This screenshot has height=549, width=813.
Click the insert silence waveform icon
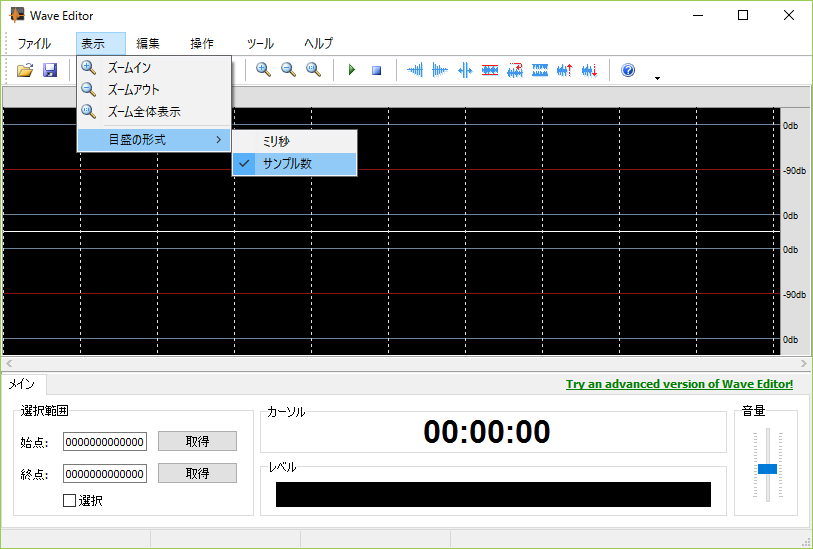[465, 69]
